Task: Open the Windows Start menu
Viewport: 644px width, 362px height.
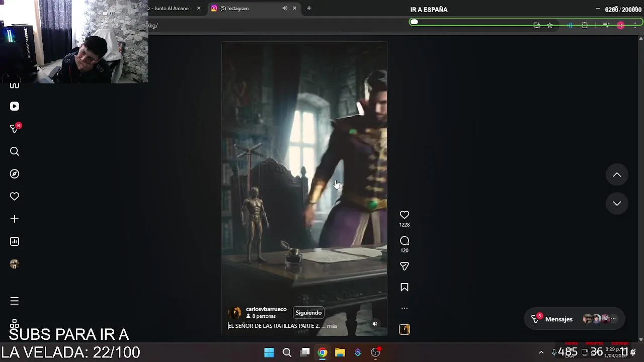Action: click(269, 352)
